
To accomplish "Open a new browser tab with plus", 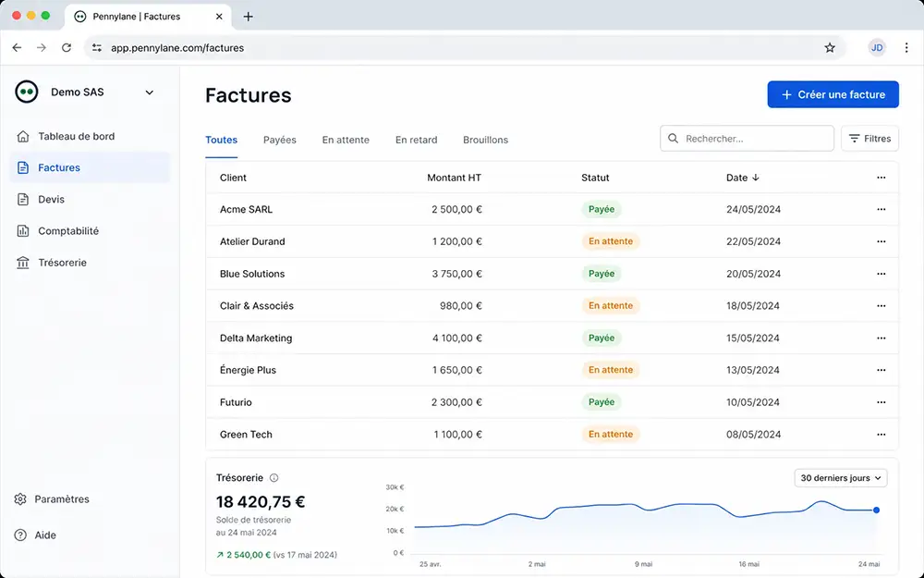I will (248, 17).
